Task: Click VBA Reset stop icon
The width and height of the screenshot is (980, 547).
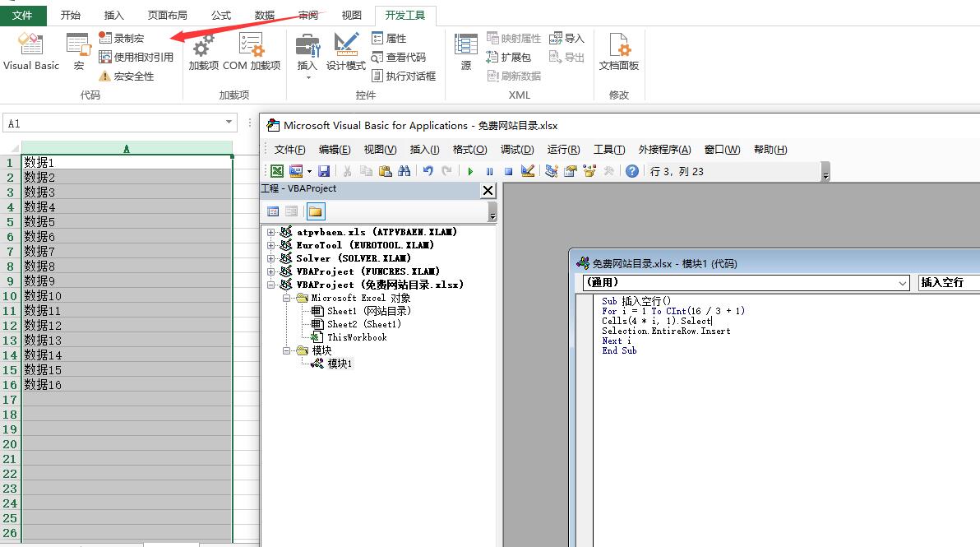Action: click(508, 171)
